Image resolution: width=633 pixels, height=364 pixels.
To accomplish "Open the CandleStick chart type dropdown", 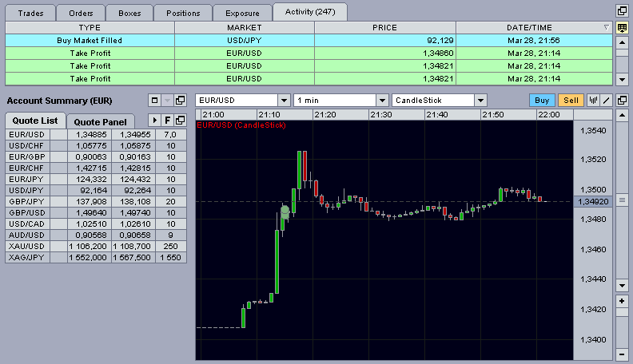I will click(480, 101).
